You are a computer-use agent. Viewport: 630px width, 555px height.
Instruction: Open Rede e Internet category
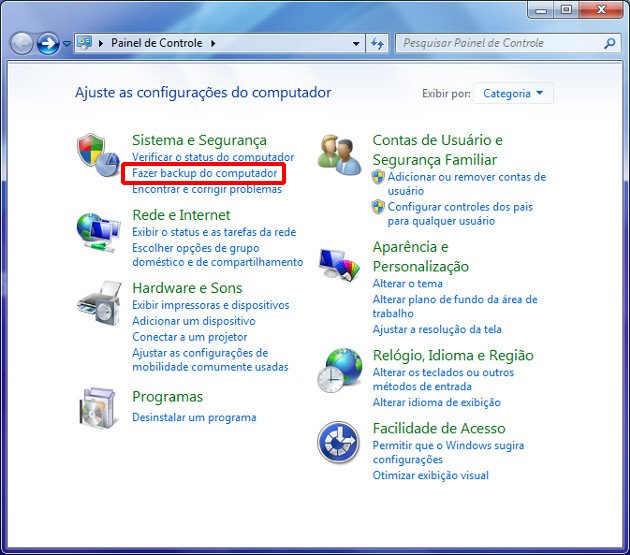click(181, 215)
